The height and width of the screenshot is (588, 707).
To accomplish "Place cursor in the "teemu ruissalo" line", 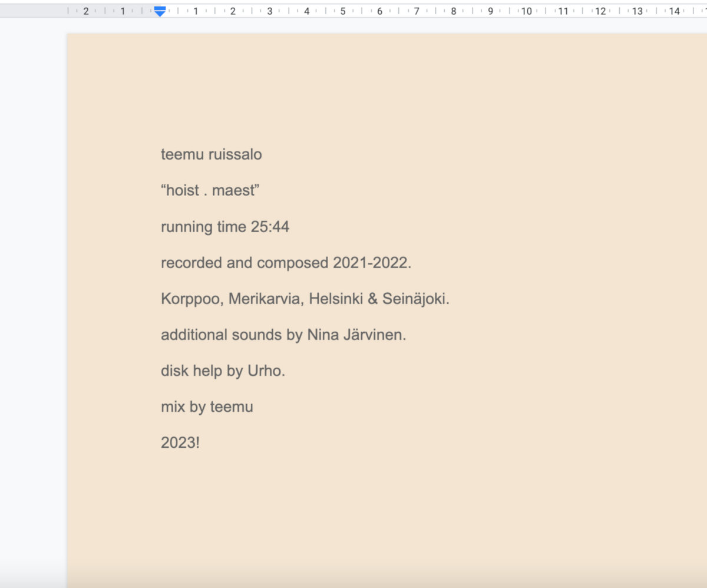I will click(x=211, y=155).
